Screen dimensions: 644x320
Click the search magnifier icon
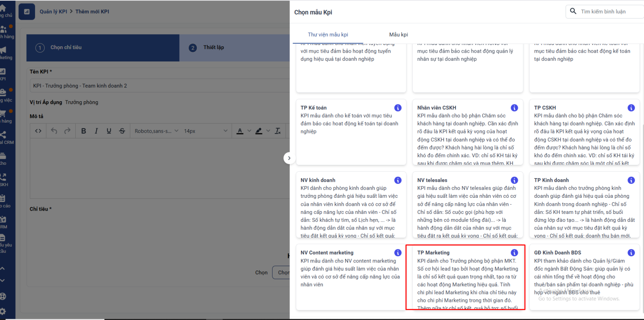[573, 11]
